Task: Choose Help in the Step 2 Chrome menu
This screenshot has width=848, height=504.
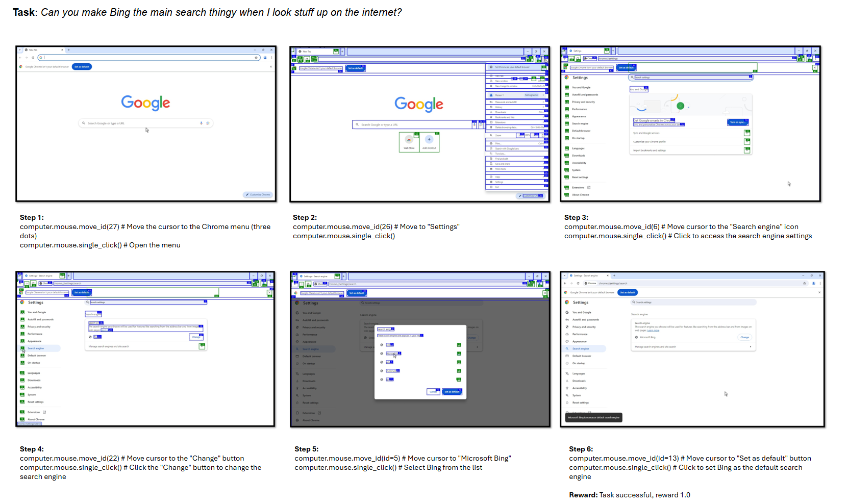Action: tap(517, 177)
